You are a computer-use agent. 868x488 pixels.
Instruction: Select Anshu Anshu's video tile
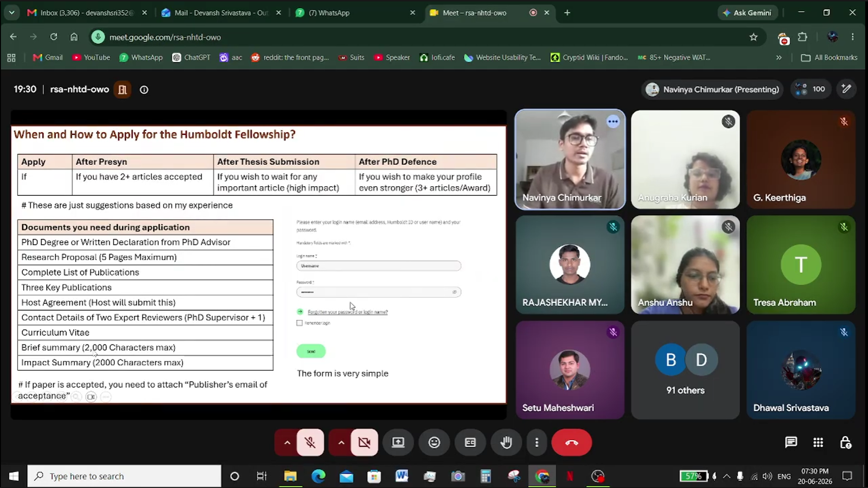pyautogui.click(x=685, y=265)
